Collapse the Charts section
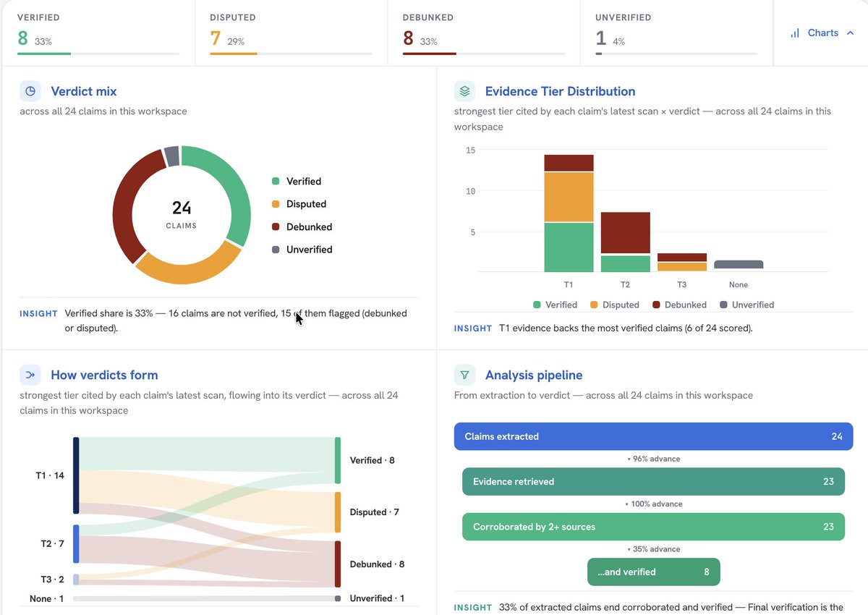The width and height of the screenshot is (868, 615). 822,33
